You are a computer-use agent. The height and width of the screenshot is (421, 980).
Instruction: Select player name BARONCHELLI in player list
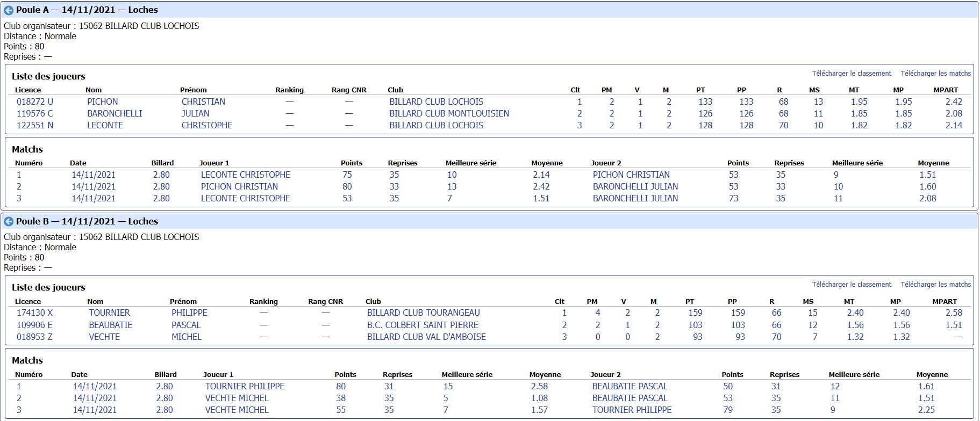(x=115, y=114)
